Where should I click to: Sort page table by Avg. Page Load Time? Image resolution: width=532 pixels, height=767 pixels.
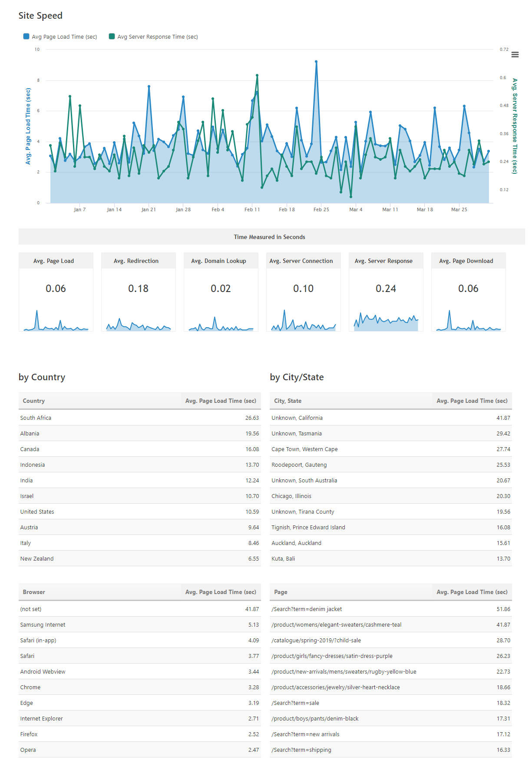click(x=472, y=592)
